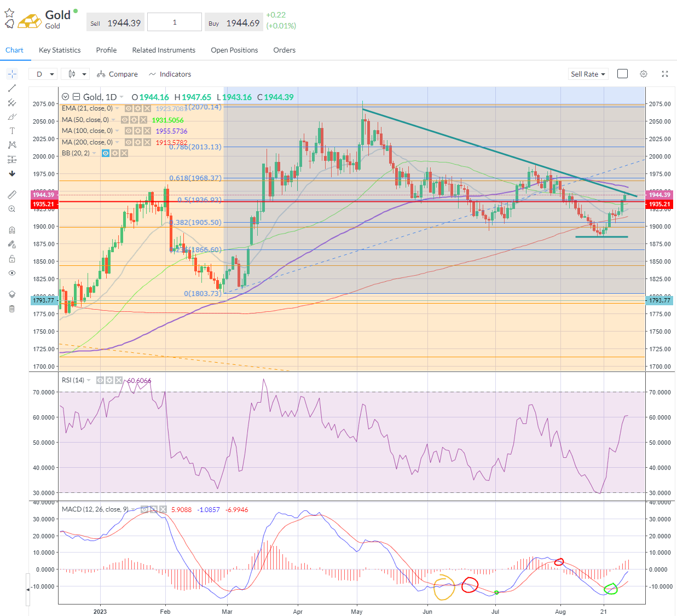Open the candlestick chart type dropdown
The image size is (677, 616).
point(77,74)
